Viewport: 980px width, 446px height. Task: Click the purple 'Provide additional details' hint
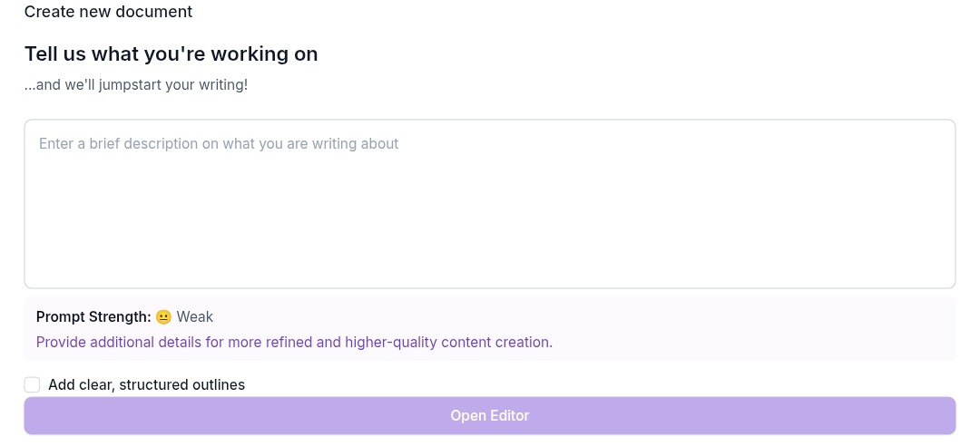point(294,343)
